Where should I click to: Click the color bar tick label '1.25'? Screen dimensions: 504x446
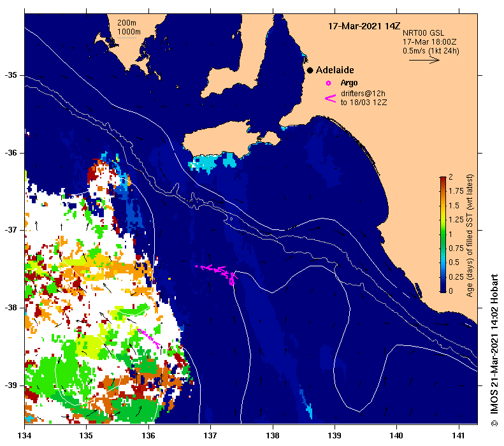456,219
